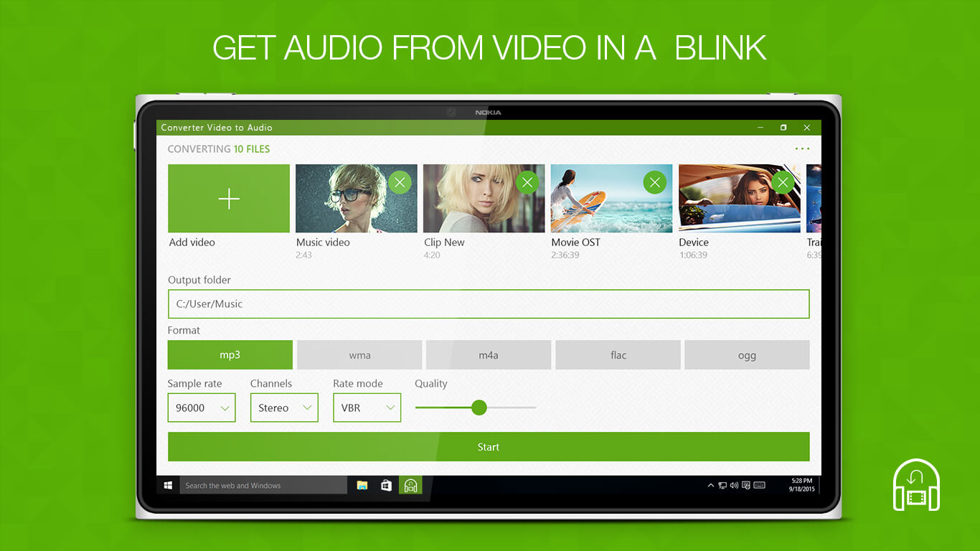This screenshot has height=551, width=980.
Task: Click the CONVERTING 10 FILES heading
Action: 219,149
